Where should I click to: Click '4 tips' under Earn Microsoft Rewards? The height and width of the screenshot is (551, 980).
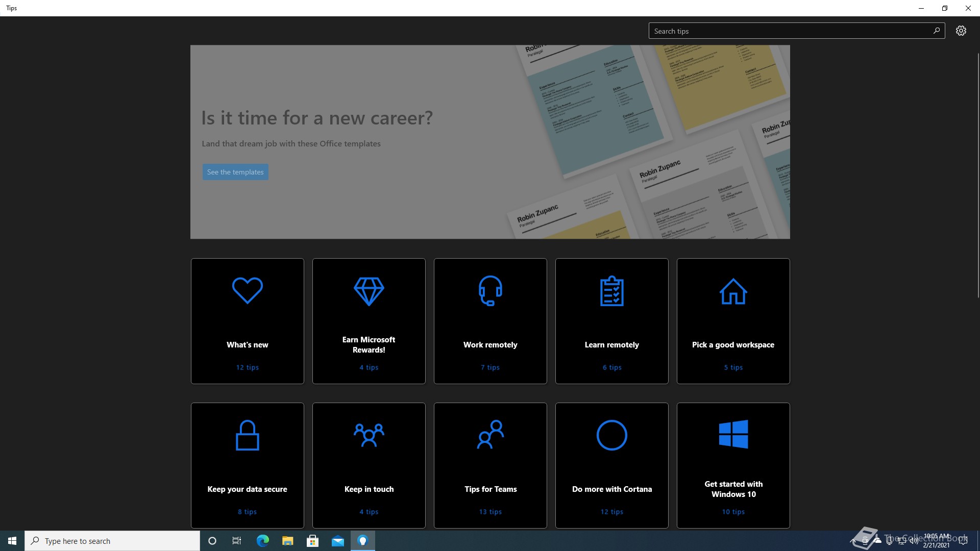(x=369, y=367)
